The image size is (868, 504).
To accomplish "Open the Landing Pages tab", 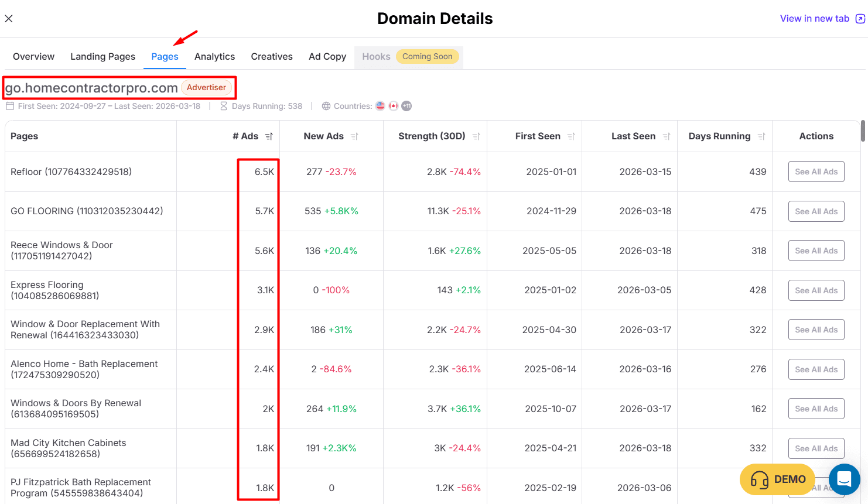I will [102, 57].
